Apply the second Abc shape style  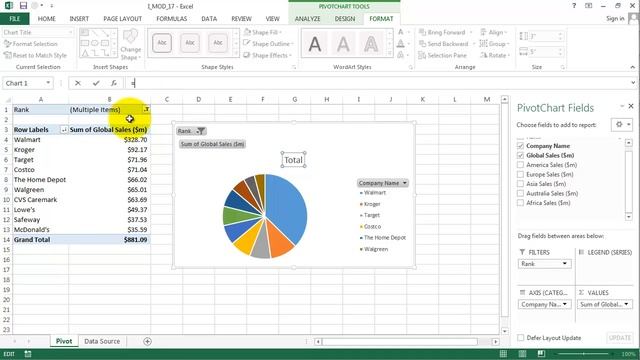[190, 42]
